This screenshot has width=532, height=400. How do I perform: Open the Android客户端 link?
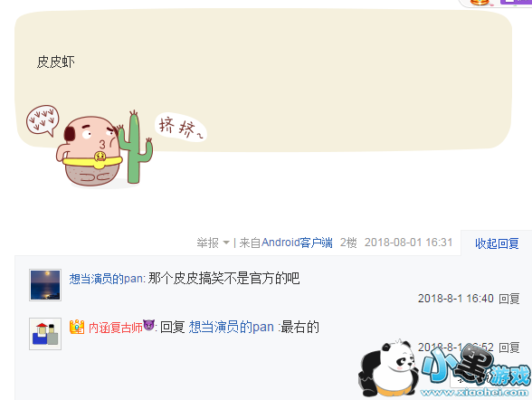tap(297, 243)
